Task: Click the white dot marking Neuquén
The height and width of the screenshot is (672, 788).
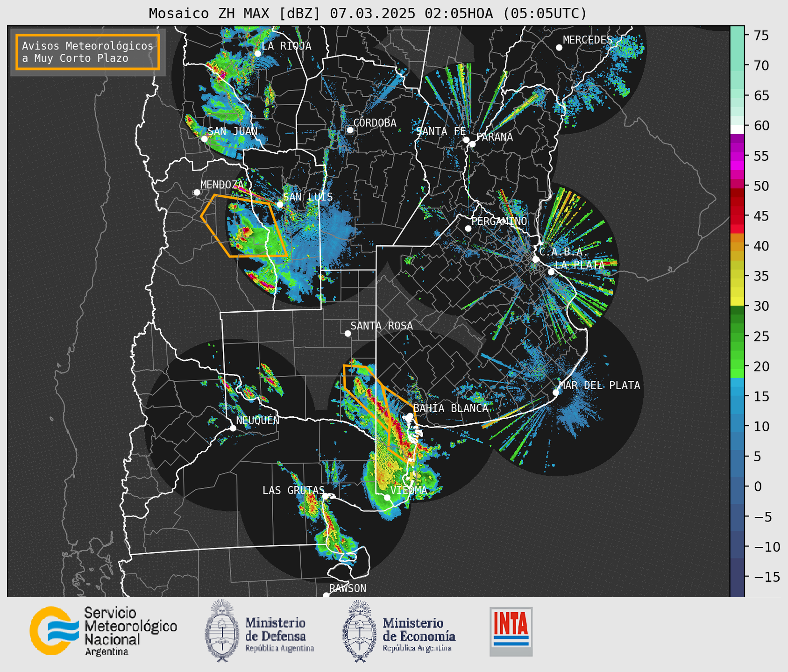Action: [x=233, y=428]
